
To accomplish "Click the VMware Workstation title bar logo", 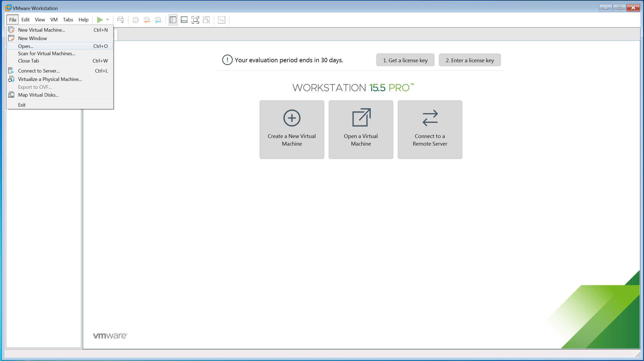I will 8,8.
